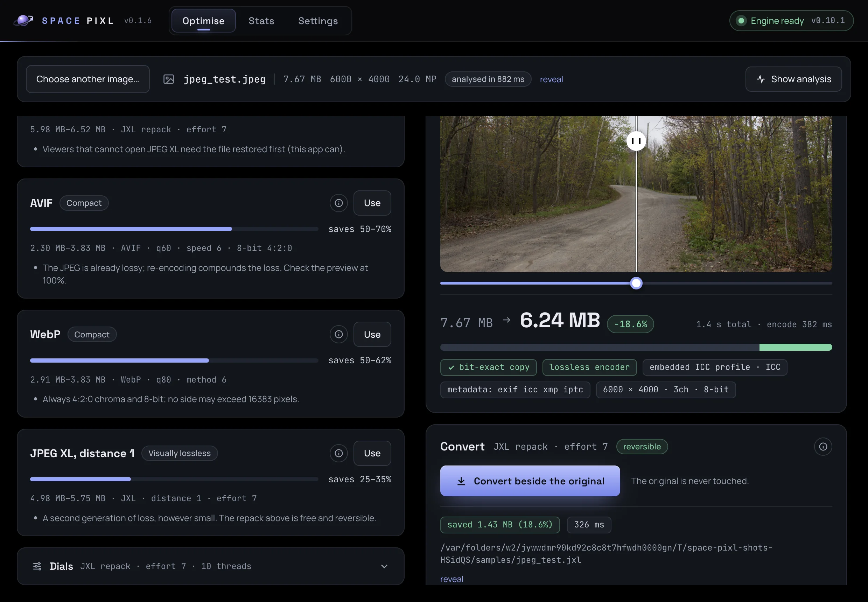Open info for JPEG XL distance 1
Viewport: 868px width, 602px height.
[338, 453]
